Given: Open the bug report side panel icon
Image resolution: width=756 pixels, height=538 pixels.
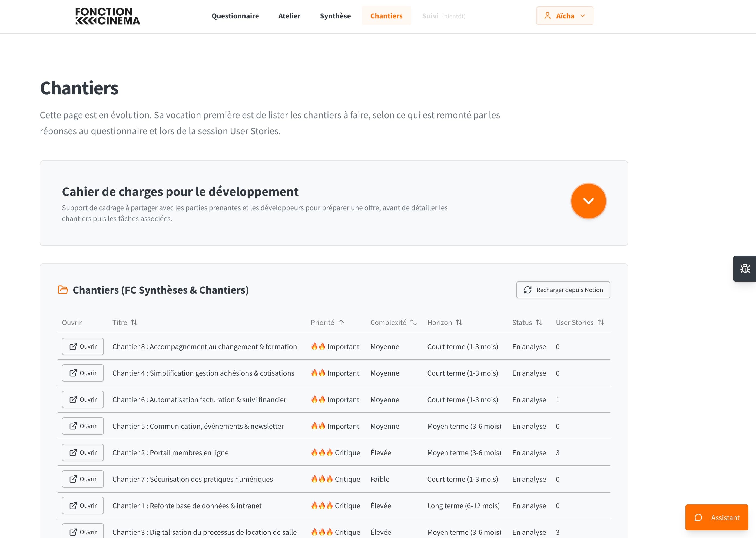Looking at the screenshot, I should tap(745, 268).
